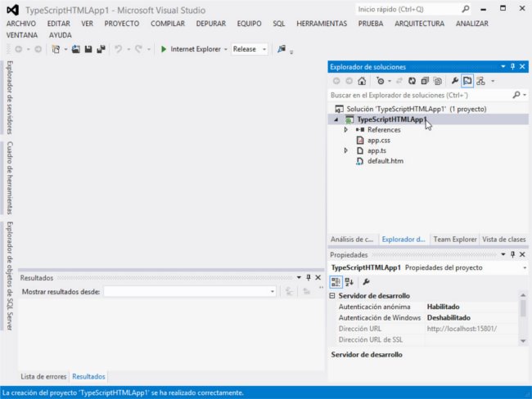
Task: Pin the Explorador de soluciones panel
Action: coord(512,66)
